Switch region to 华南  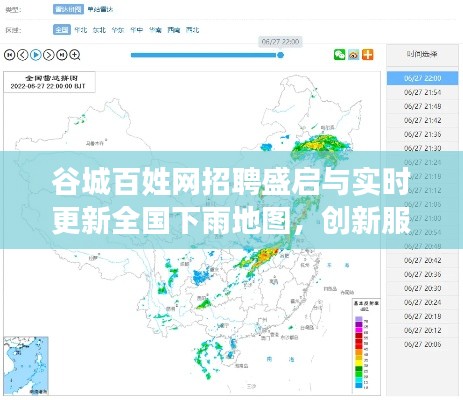[x=155, y=30]
